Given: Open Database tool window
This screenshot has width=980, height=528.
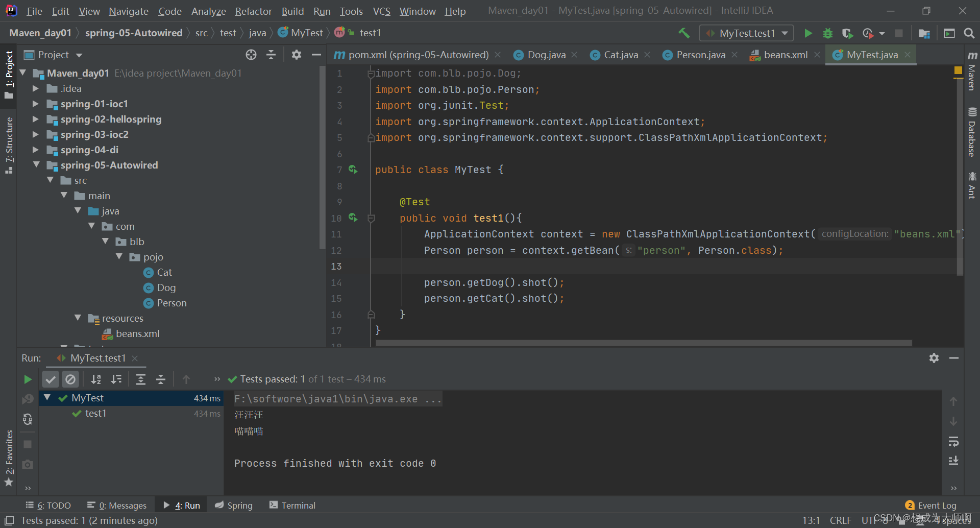Looking at the screenshot, I should (972, 132).
